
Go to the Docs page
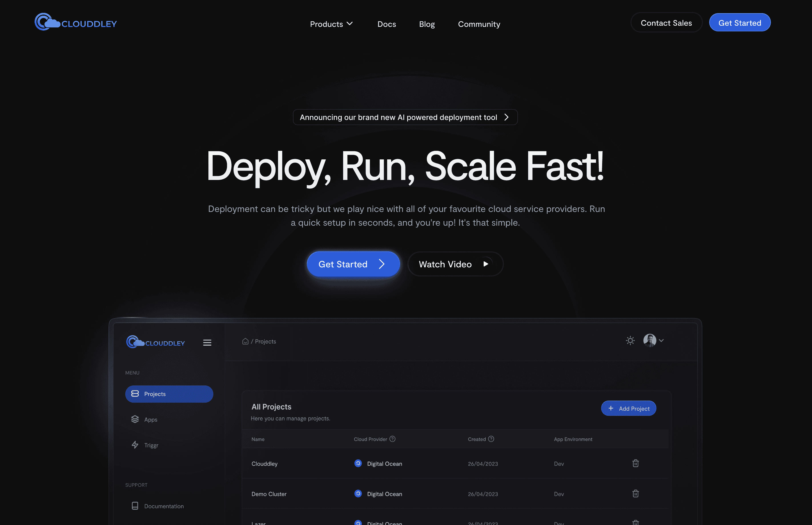click(386, 24)
